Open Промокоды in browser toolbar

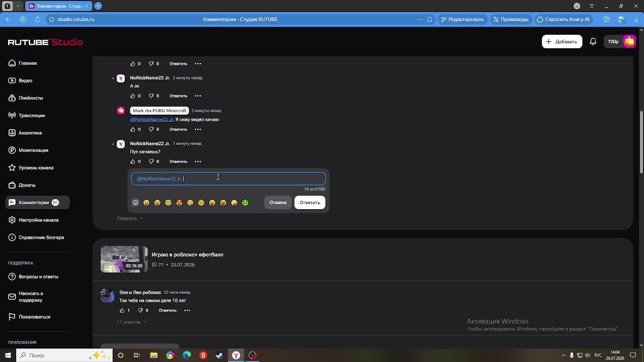pos(511,19)
